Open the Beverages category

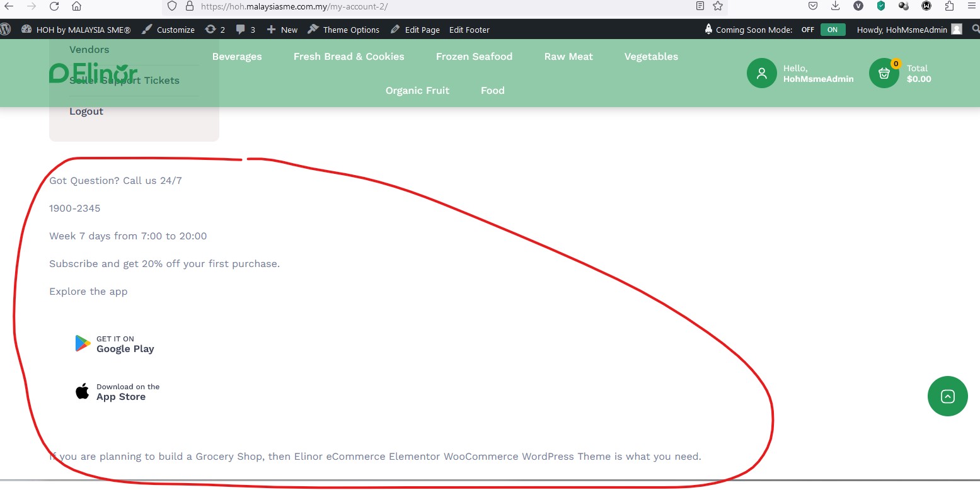(x=237, y=57)
